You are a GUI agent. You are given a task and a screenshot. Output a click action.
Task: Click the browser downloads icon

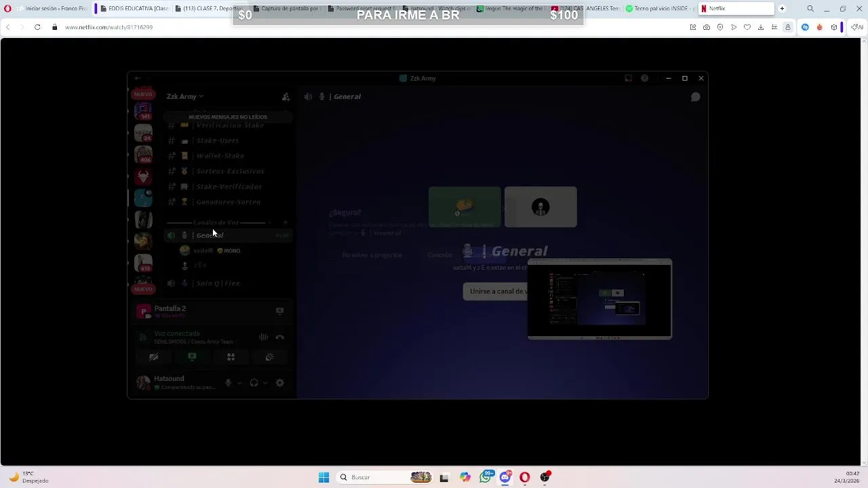coord(761,27)
